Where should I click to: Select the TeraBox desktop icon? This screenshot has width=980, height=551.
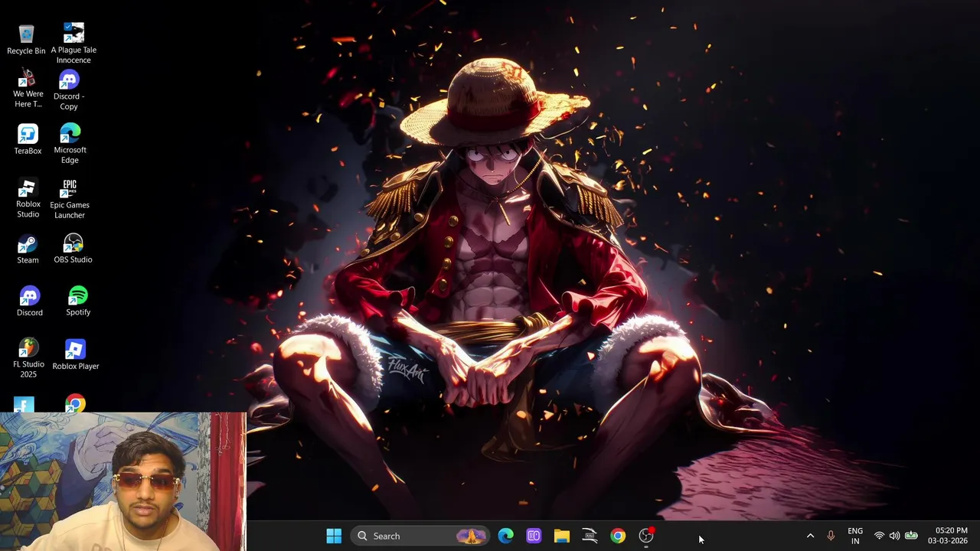click(x=28, y=140)
